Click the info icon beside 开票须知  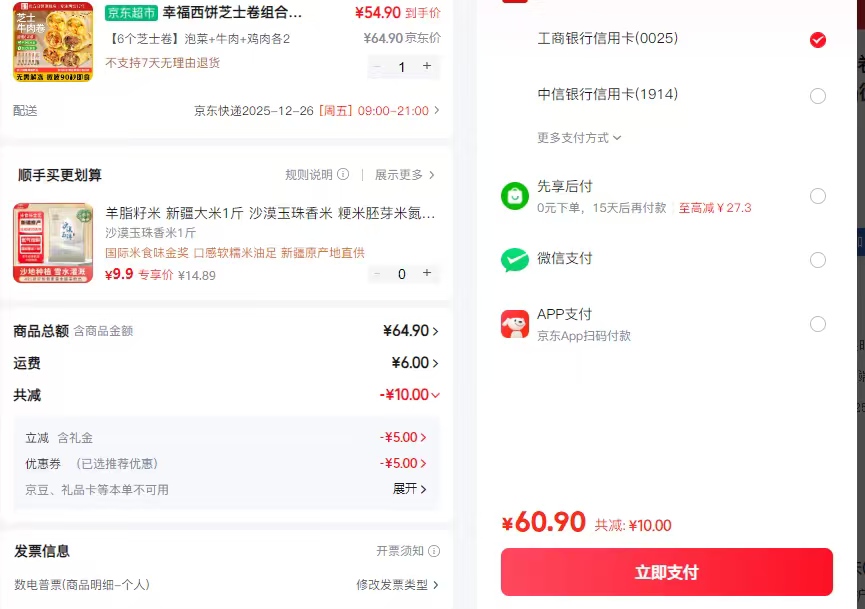point(434,551)
